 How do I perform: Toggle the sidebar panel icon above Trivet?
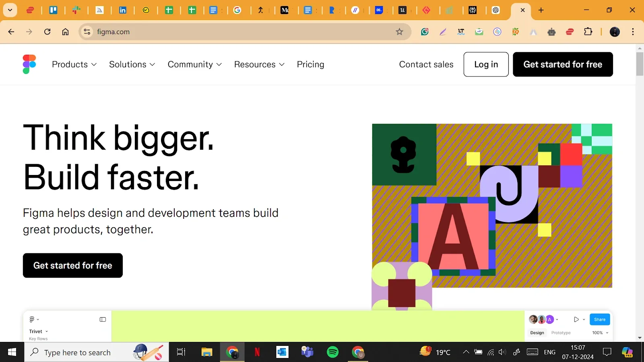pyautogui.click(x=103, y=319)
